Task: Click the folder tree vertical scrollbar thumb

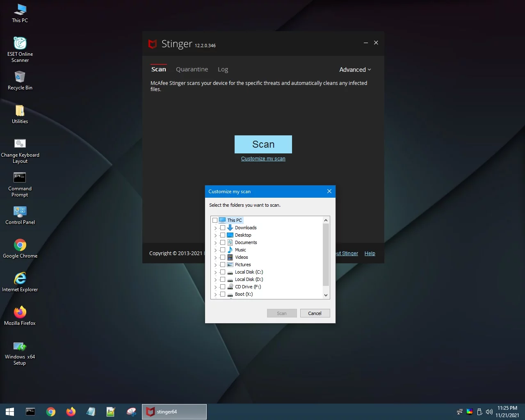Action: point(326,255)
